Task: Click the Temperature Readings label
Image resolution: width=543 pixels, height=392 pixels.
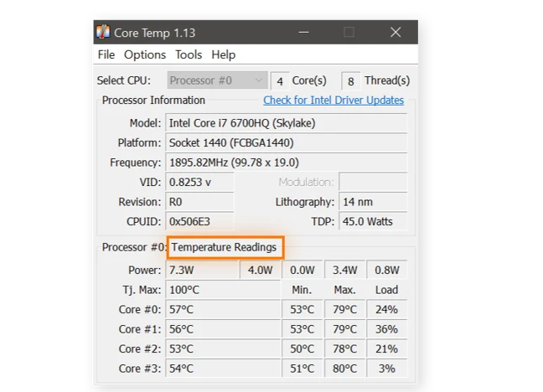Action: point(225,248)
